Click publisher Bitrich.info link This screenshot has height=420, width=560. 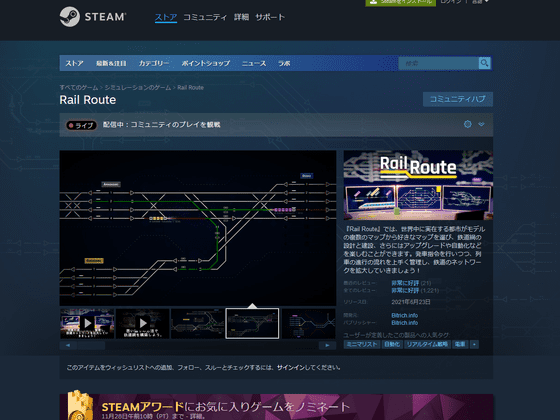pyautogui.click(x=405, y=323)
